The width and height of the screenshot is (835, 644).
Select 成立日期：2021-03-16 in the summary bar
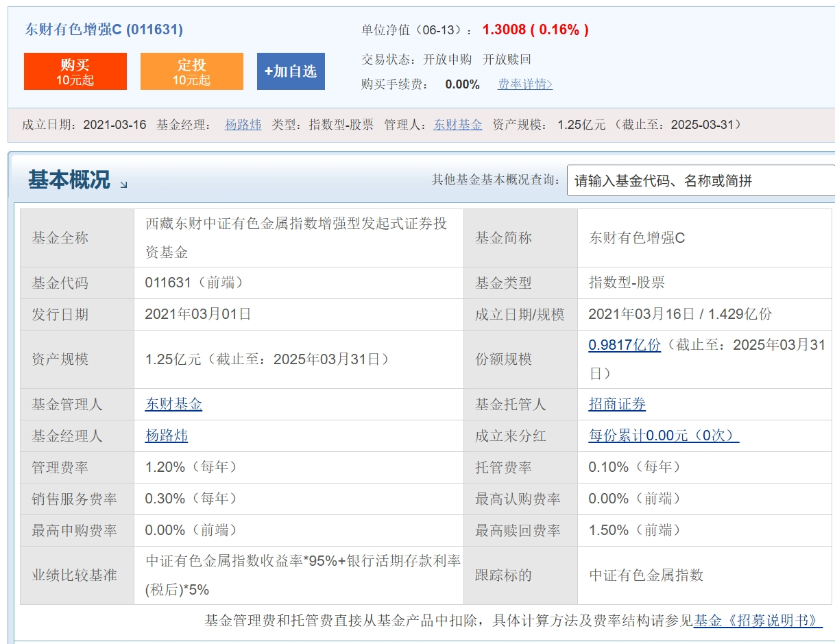pos(84,125)
